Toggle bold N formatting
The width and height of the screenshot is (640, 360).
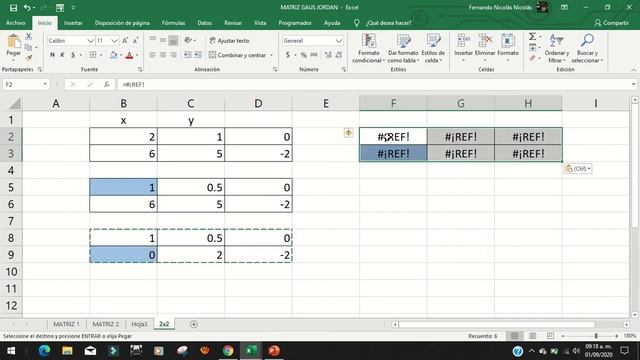pos(52,55)
